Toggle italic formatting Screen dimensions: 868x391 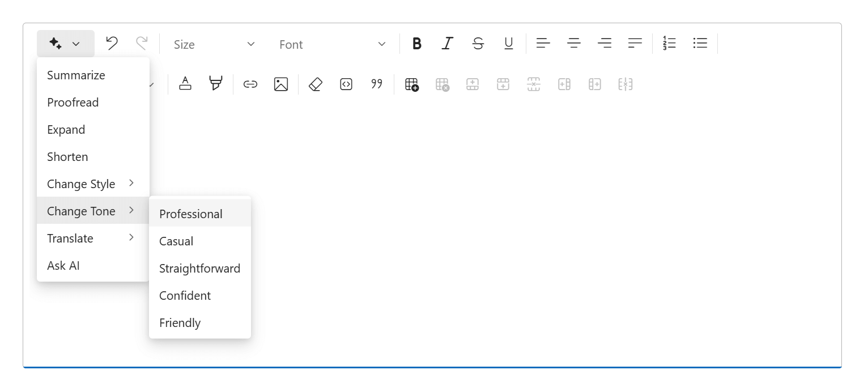[448, 43]
